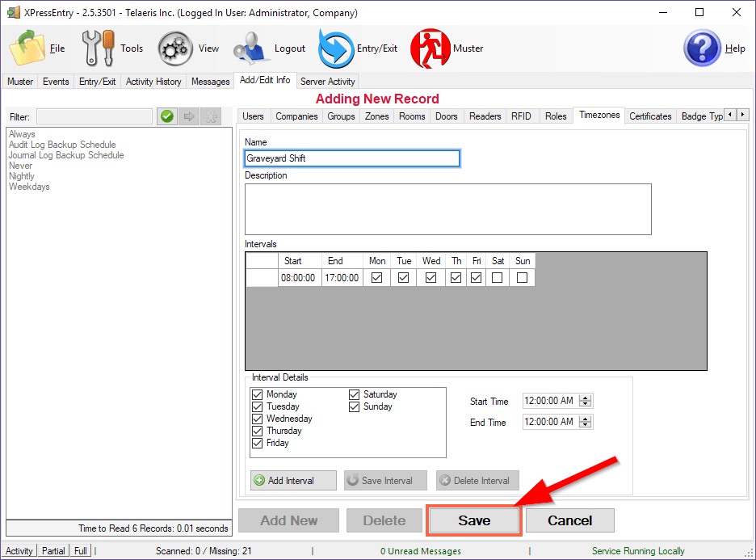
Task: Click the red Muster icon
Action: (430, 48)
